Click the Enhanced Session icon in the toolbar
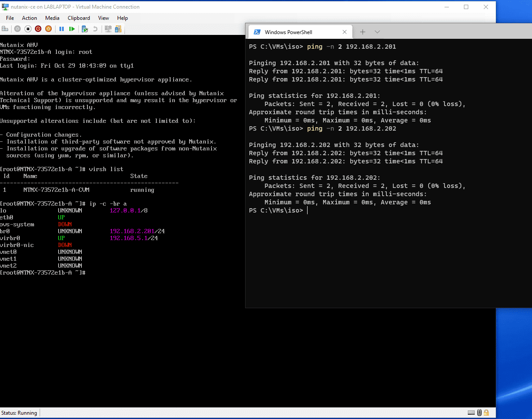The width and height of the screenshot is (532, 419). click(x=108, y=29)
